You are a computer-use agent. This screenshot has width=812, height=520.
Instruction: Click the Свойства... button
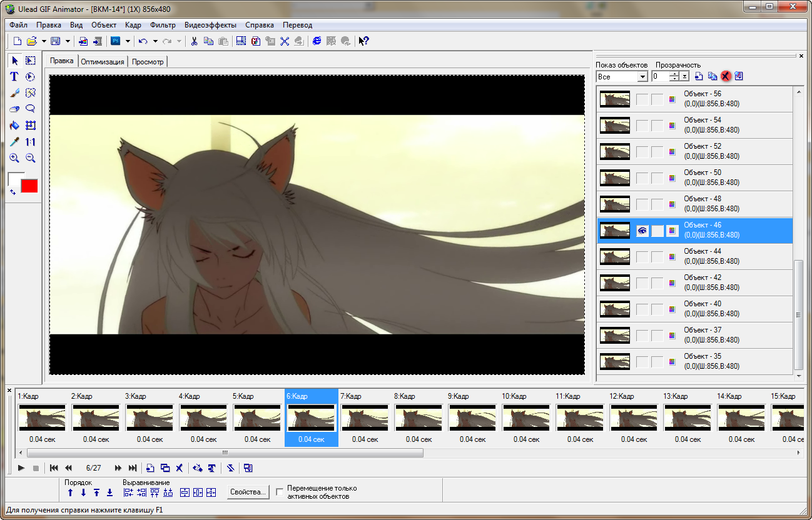248,492
